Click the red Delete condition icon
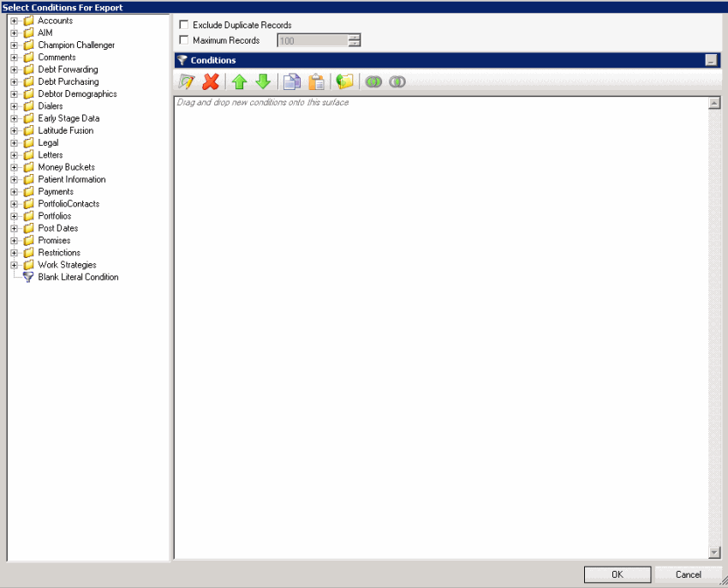The image size is (728, 588). tap(210, 81)
